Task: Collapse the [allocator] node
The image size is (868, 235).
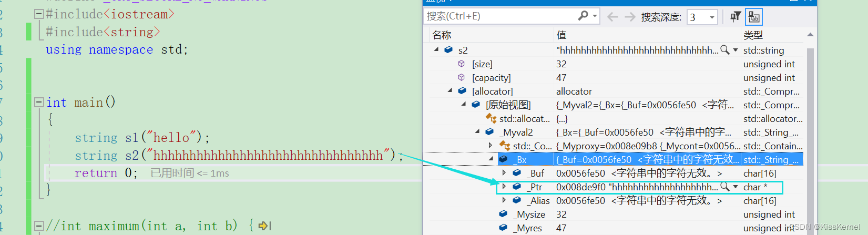Action: (450, 90)
